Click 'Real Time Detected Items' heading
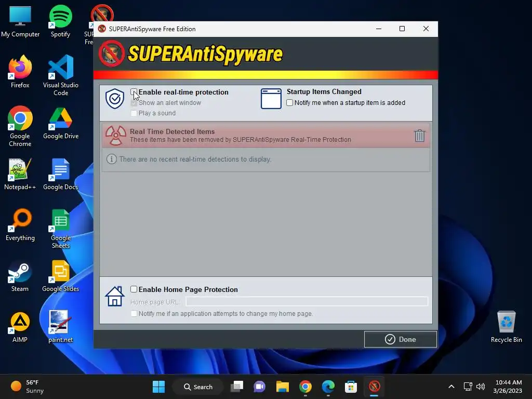Viewport: 532px width, 399px height. pos(172,131)
